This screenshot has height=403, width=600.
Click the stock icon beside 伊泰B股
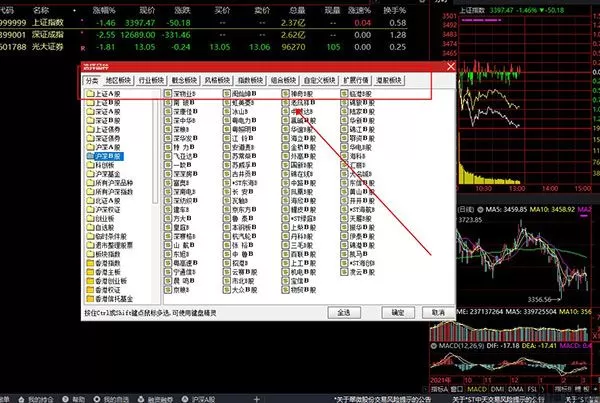(344, 237)
